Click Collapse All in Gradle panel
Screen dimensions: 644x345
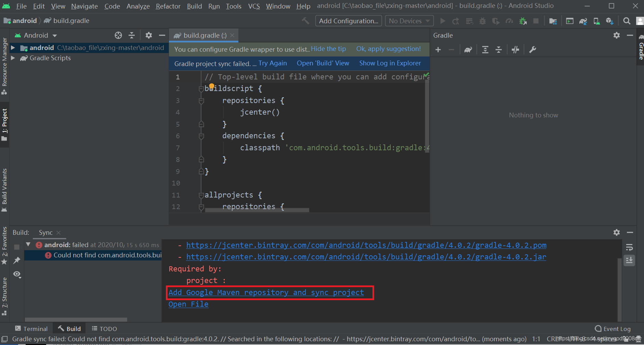coord(499,50)
